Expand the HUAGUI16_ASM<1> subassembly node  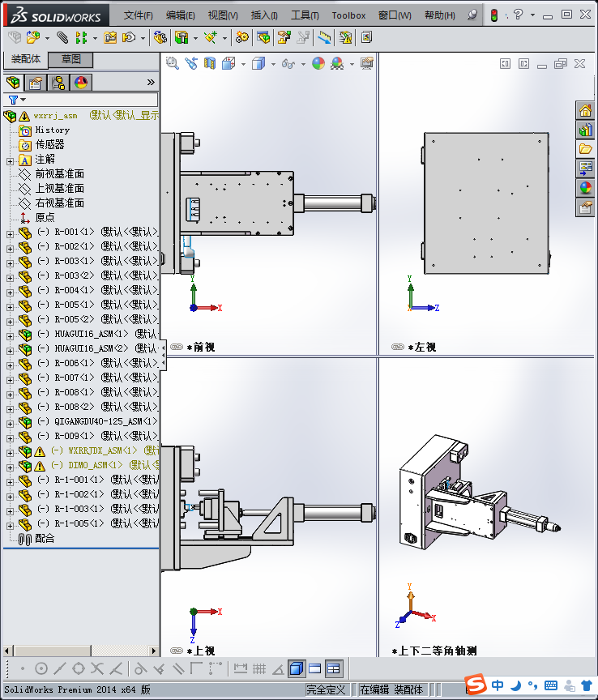point(11,336)
